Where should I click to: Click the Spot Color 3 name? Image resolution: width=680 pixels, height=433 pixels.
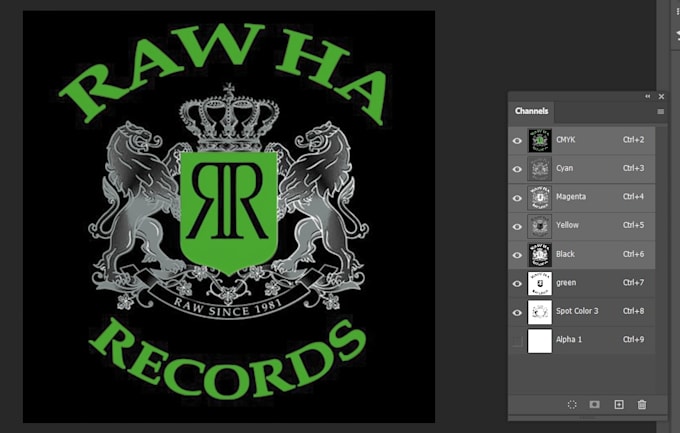577,311
